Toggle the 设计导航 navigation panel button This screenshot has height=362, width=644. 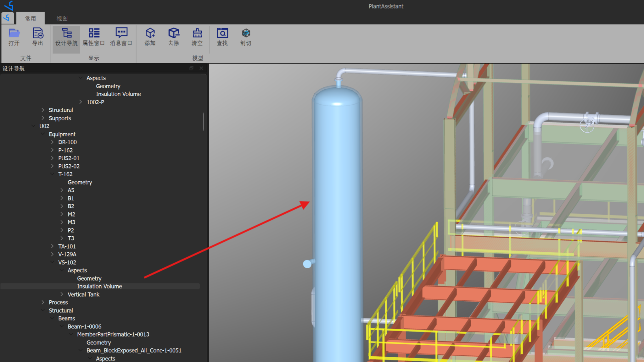pos(66,37)
